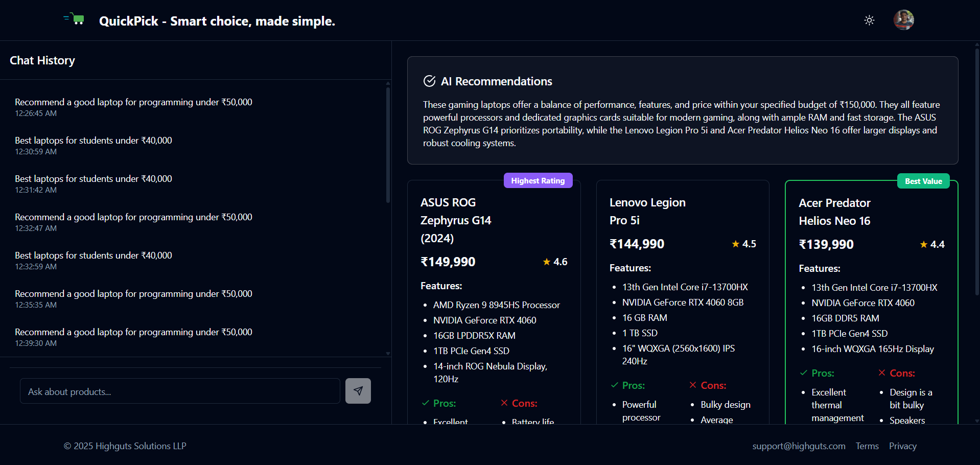Click the recommendations panel scrollbar
The height and width of the screenshot is (465, 980).
click(x=977, y=171)
